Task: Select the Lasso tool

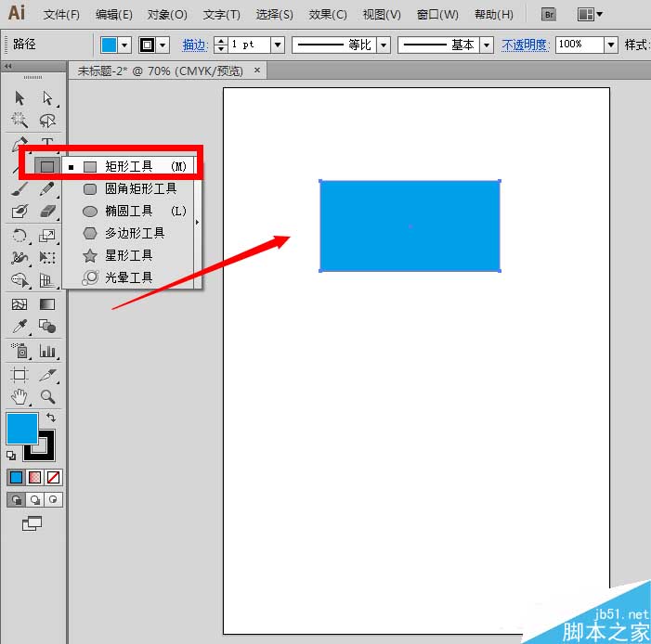Action: [47, 121]
